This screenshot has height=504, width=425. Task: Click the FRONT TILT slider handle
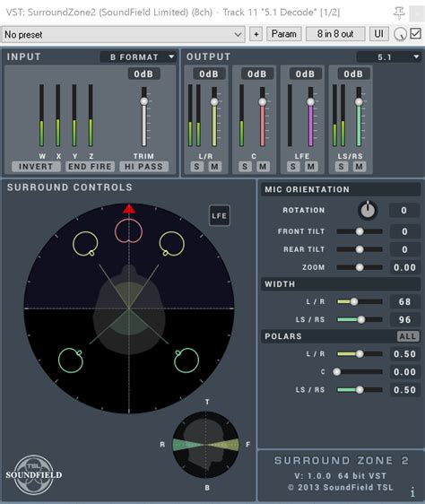360,231
